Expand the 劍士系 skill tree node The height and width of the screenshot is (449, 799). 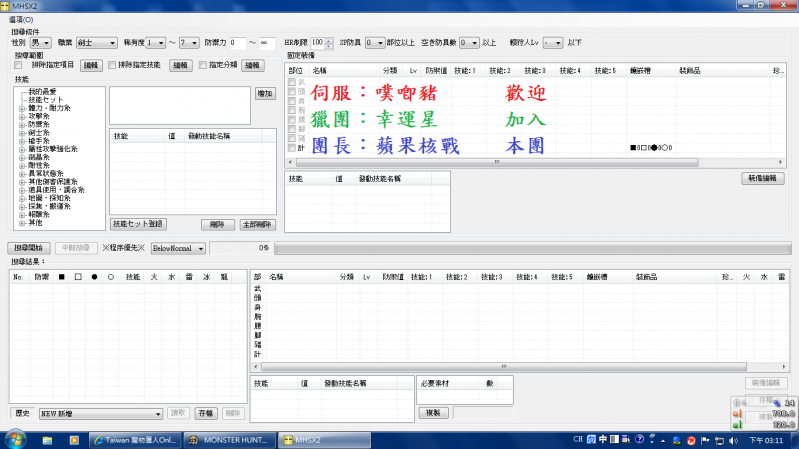[x=22, y=133]
